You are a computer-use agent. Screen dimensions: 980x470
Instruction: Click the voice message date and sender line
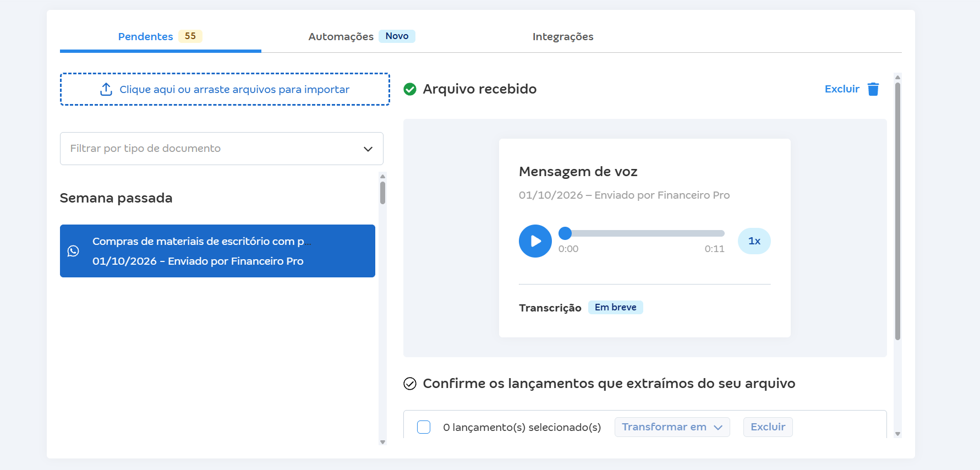[x=625, y=195]
